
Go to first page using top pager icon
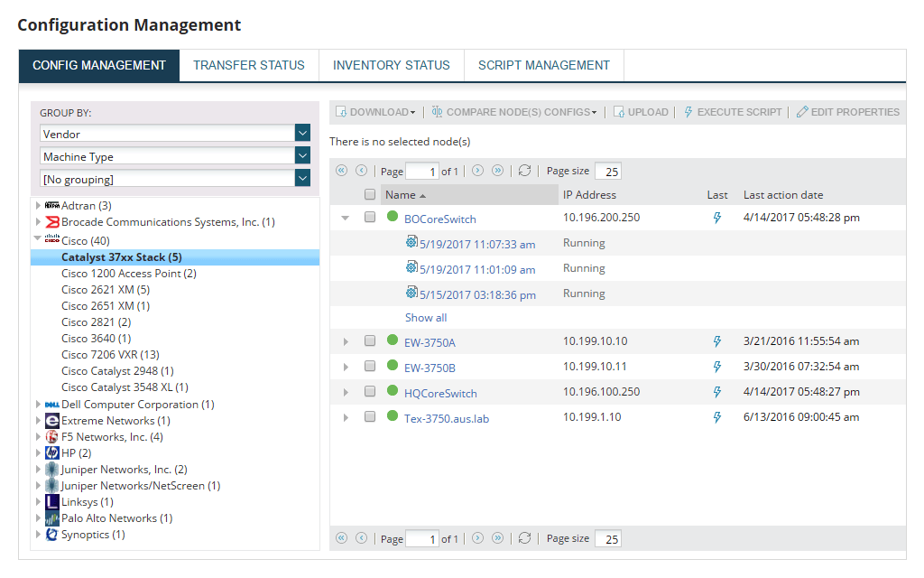[x=341, y=171]
